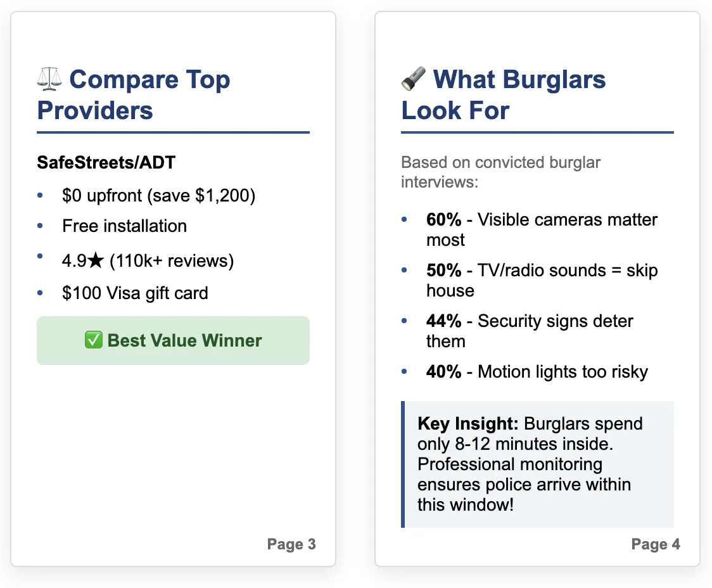The width and height of the screenshot is (712, 588).
Task: Click the 60% visible cameras statistic
Action: [542, 230]
